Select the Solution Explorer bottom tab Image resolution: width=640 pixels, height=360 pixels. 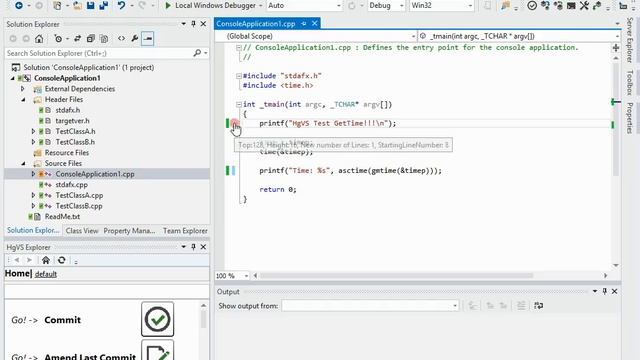click(x=33, y=231)
